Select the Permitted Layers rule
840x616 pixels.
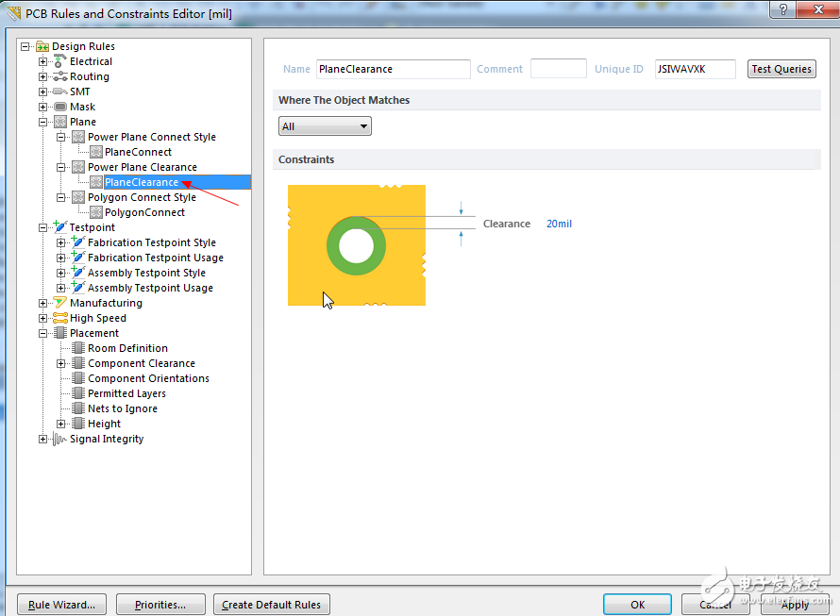pos(127,393)
